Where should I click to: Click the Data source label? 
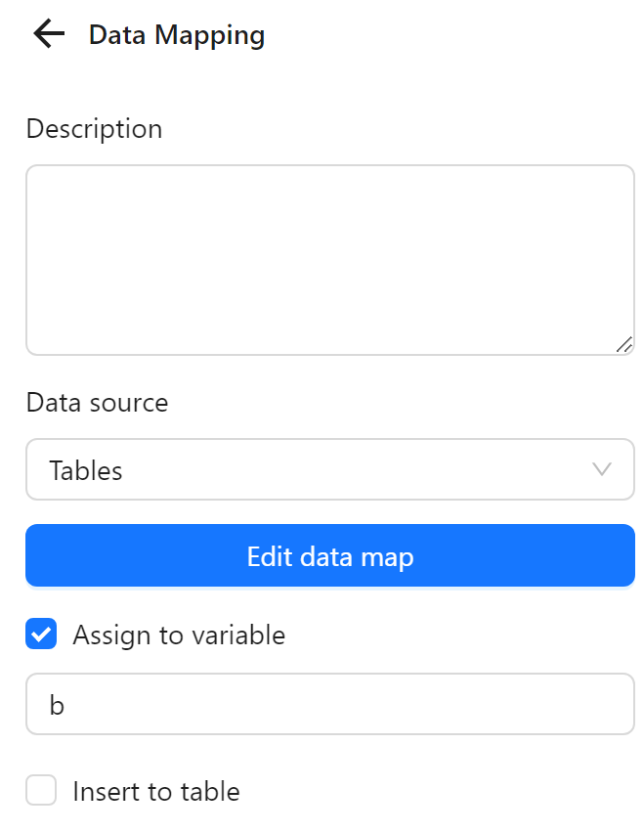tap(97, 402)
